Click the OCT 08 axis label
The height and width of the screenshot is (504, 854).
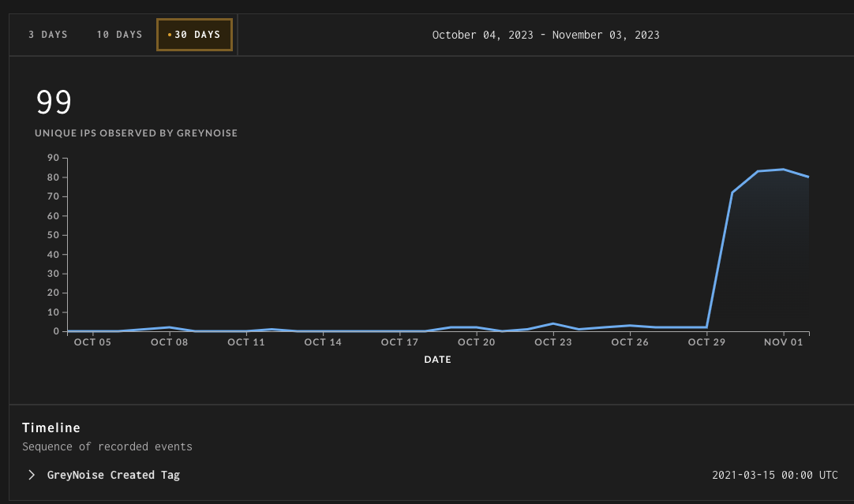(170, 342)
